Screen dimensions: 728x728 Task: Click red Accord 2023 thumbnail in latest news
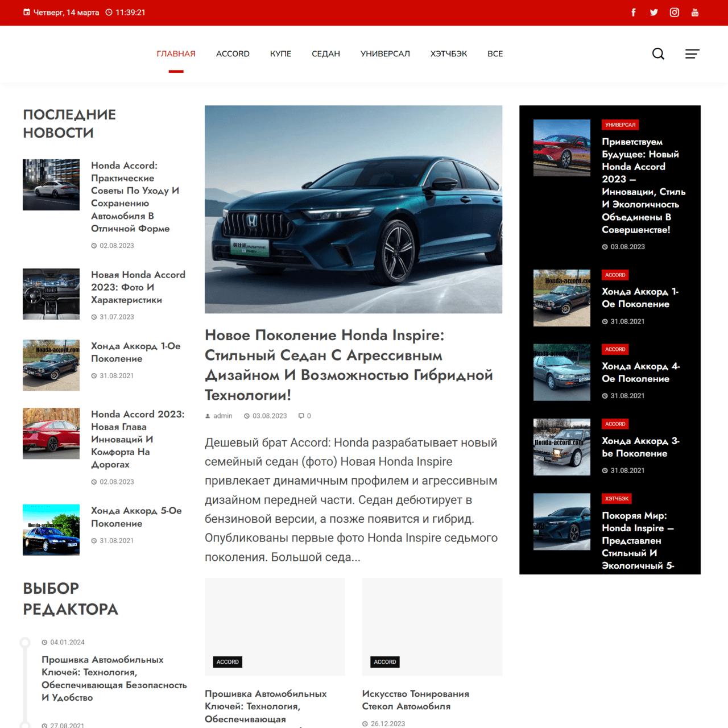(51, 433)
